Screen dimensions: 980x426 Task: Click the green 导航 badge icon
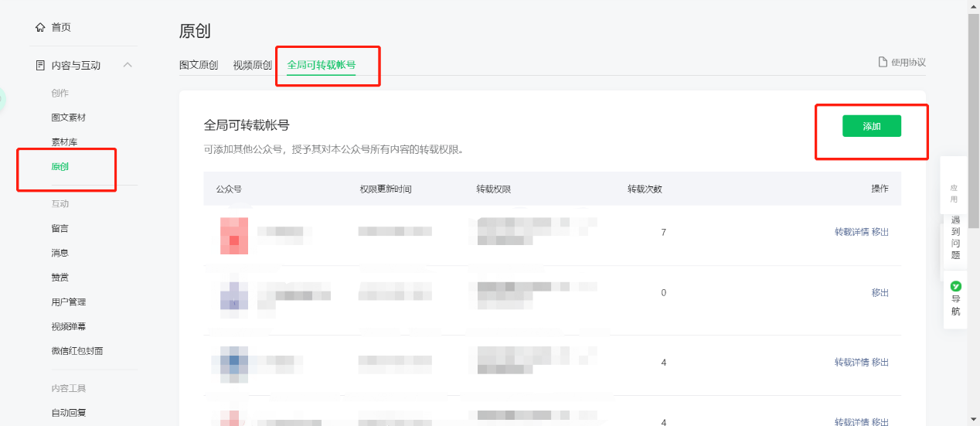pyautogui.click(x=955, y=287)
